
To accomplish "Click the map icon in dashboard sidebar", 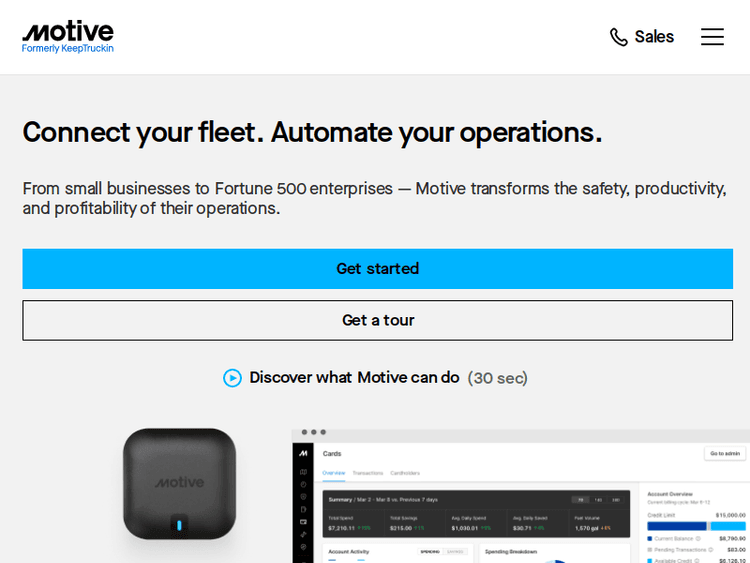I will pyautogui.click(x=303, y=472).
